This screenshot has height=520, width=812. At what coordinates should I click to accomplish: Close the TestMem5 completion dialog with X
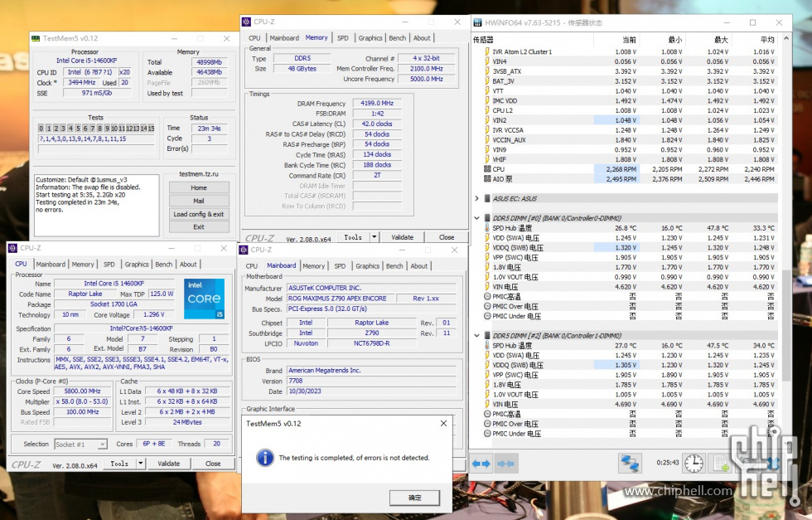(x=443, y=424)
